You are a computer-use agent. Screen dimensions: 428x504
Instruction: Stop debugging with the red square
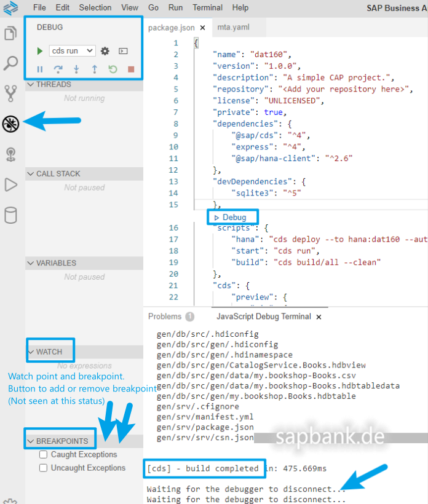(x=130, y=69)
